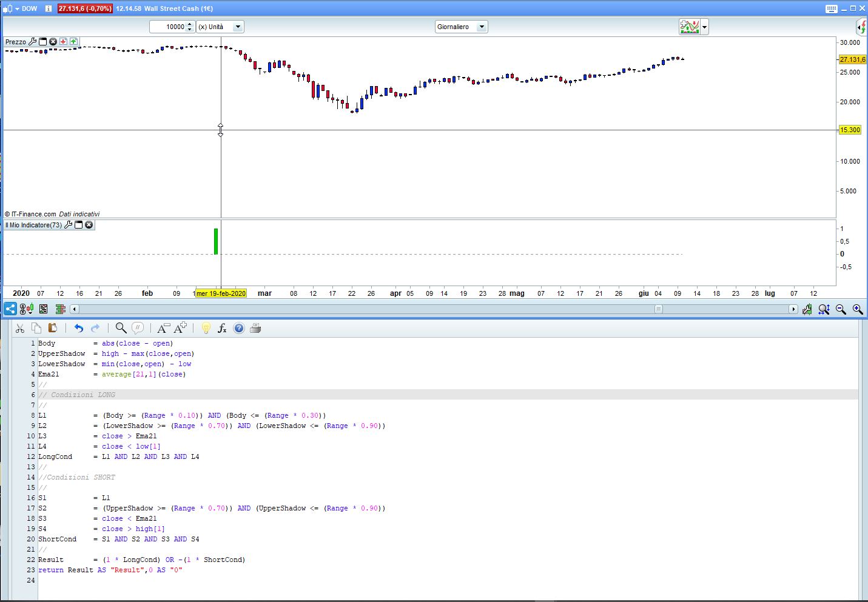Viewport: 868px width, 602px height.
Task: Copy selected code in editor toolbar
Action: 36,328
